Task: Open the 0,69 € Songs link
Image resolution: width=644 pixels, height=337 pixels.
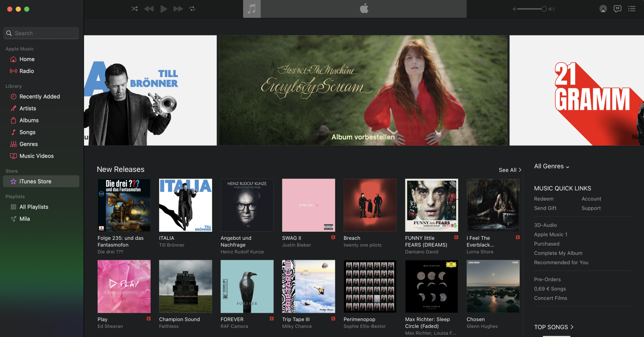Action: pyautogui.click(x=550, y=289)
